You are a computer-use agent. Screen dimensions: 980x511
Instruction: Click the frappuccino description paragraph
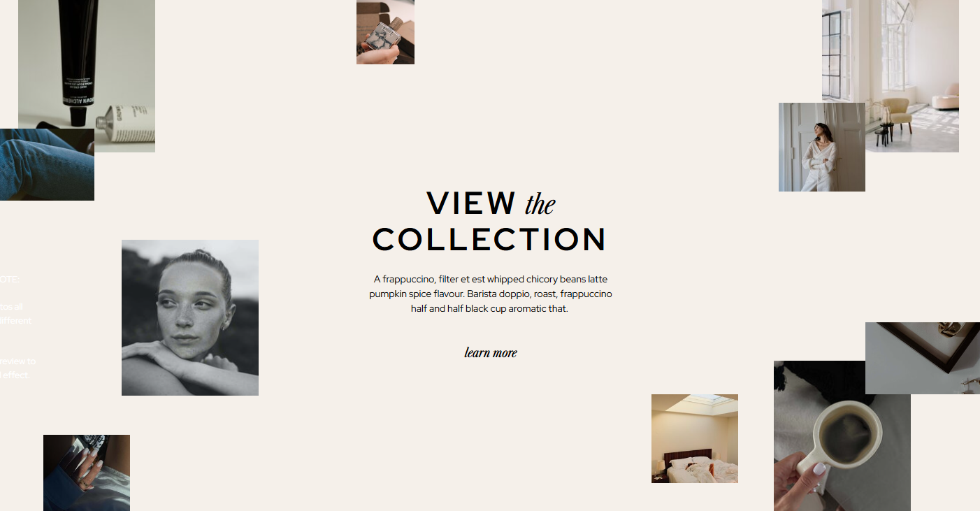[491, 294]
